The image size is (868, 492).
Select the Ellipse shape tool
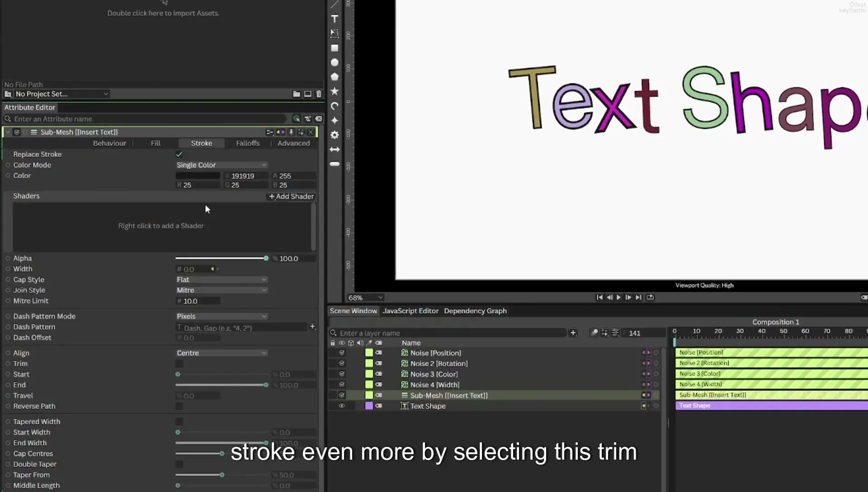tap(335, 62)
